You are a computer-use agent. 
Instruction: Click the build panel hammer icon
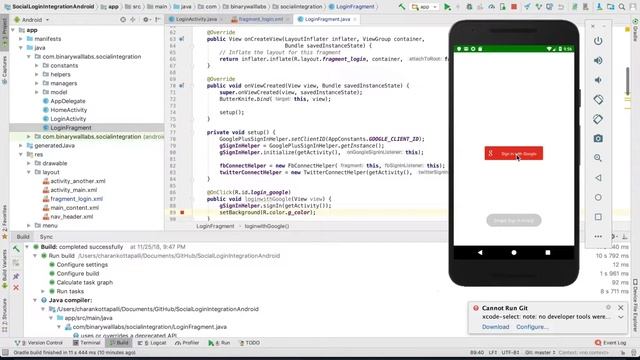(x=16, y=249)
